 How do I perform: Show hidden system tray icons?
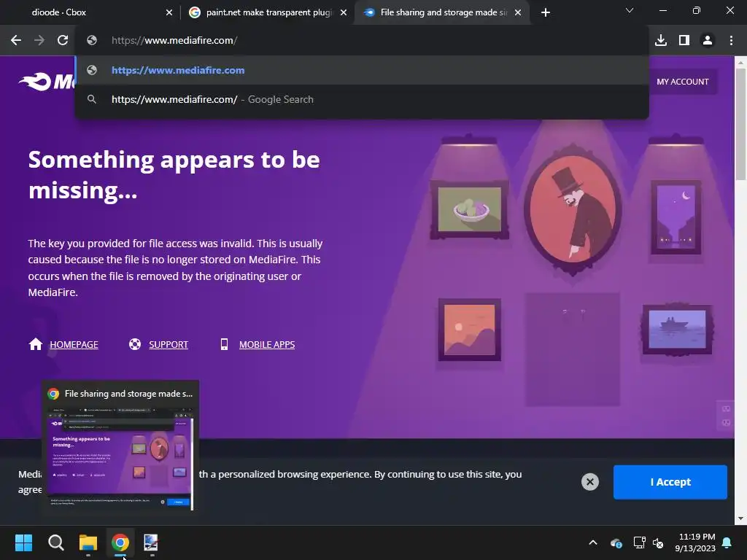click(x=592, y=542)
